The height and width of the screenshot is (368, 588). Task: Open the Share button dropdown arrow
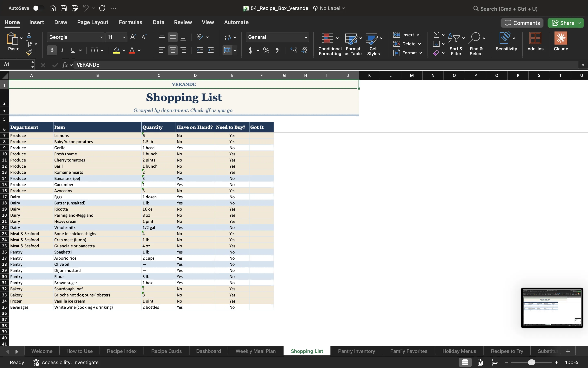(x=579, y=23)
